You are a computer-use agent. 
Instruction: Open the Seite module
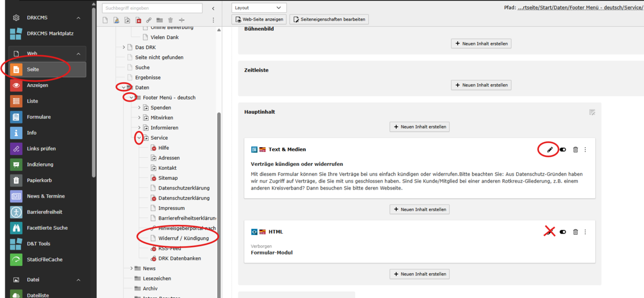click(47, 69)
